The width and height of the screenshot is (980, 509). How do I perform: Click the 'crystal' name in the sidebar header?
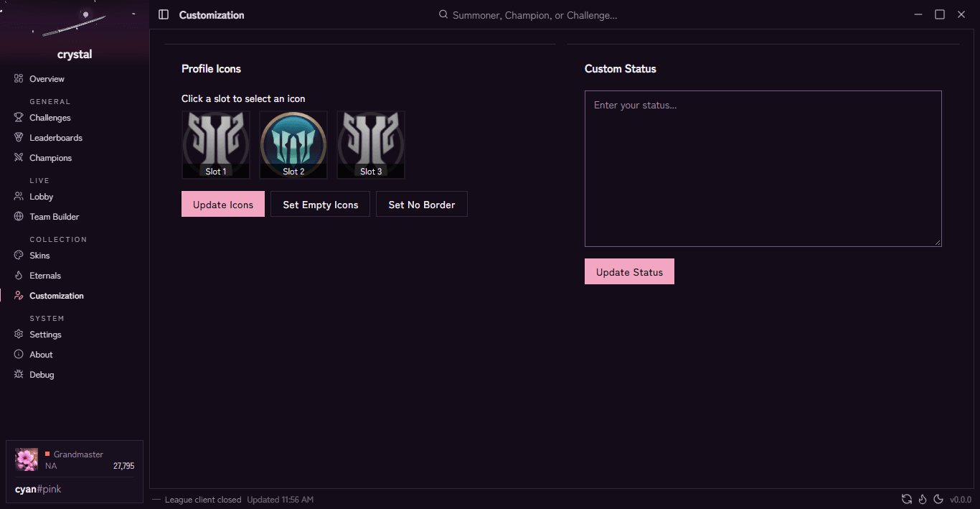75,55
